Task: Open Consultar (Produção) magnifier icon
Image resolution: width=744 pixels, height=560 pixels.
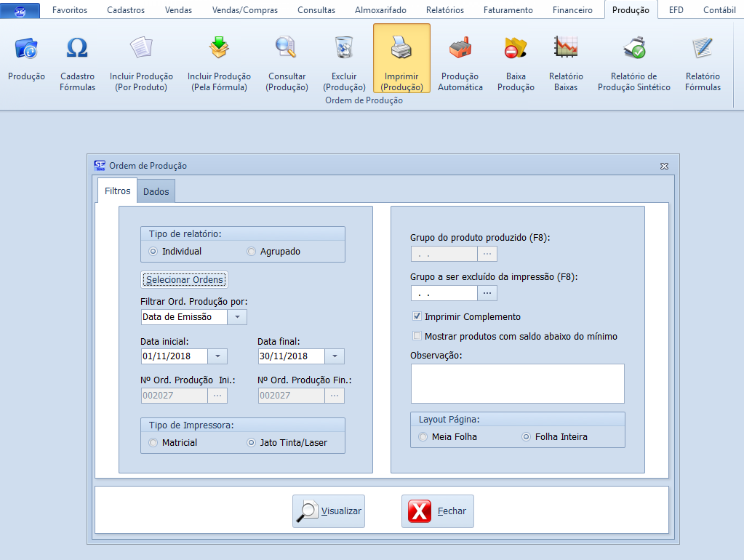Action: pyautogui.click(x=287, y=49)
